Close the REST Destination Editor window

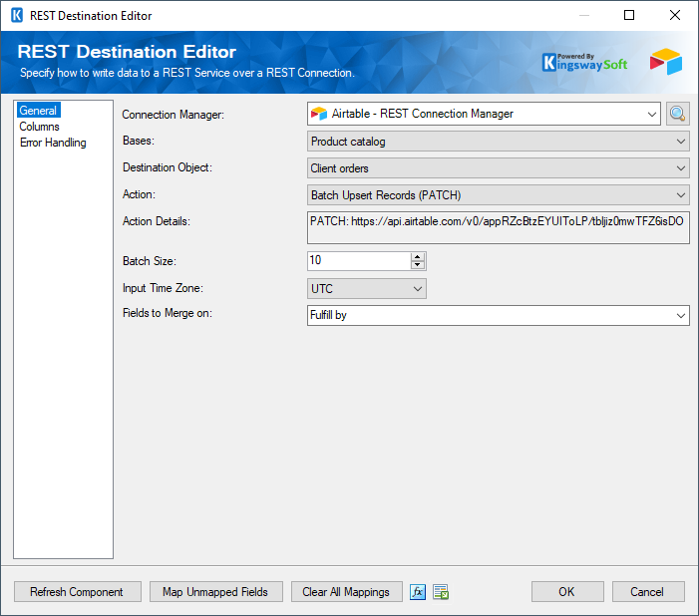pos(675,15)
